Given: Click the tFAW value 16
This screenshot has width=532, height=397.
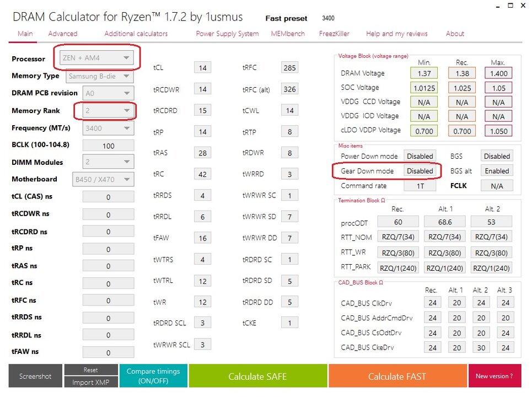Looking at the screenshot, I should [202, 238].
